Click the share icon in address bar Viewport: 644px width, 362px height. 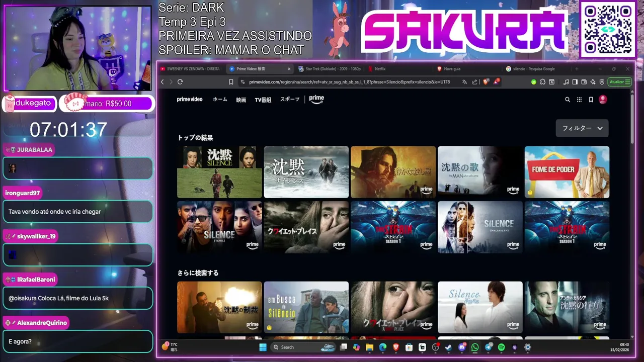(x=474, y=82)
